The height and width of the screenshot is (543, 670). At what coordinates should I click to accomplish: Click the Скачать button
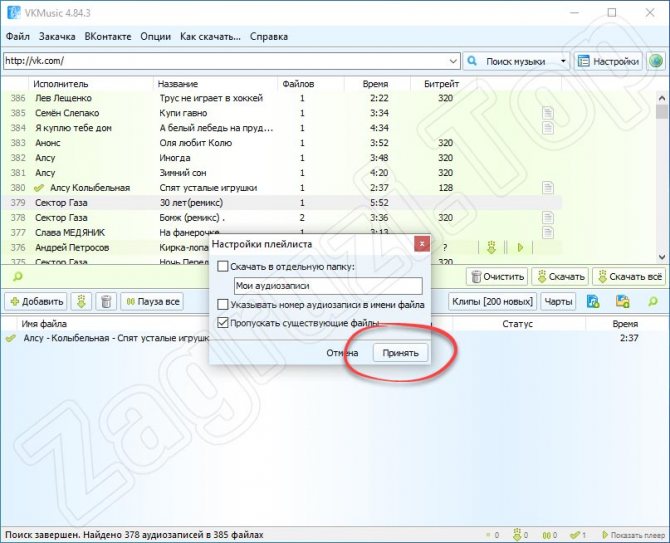pyautogui.click(x=561, y=277)
